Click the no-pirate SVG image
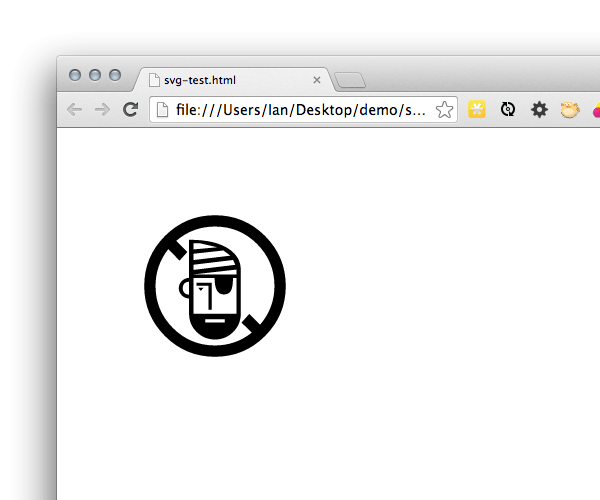Image resolution: width=600 pixels, height=500 pixels. 215,286
